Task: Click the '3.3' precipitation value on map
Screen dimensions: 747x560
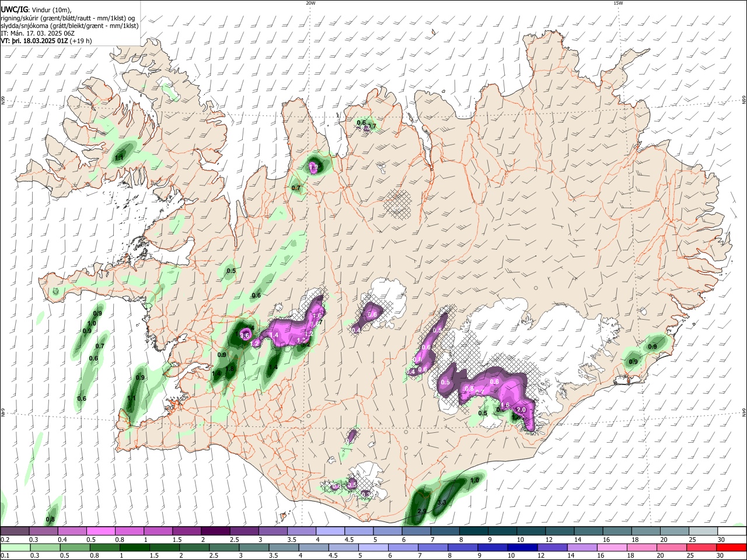Action: (x=442, y=502)
